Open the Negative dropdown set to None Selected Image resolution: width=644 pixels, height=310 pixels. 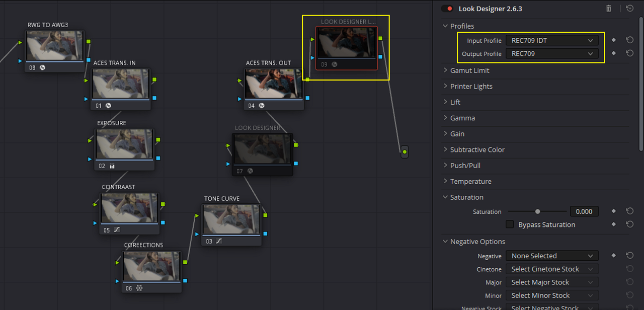click(x=552, y=256)
